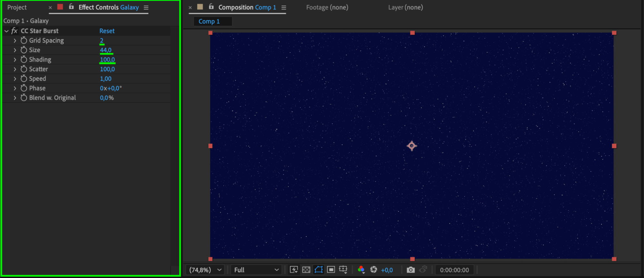Toggle mask and shape path visibility
This screenshot has width=644, height=278.
click(x=319, y=270)
